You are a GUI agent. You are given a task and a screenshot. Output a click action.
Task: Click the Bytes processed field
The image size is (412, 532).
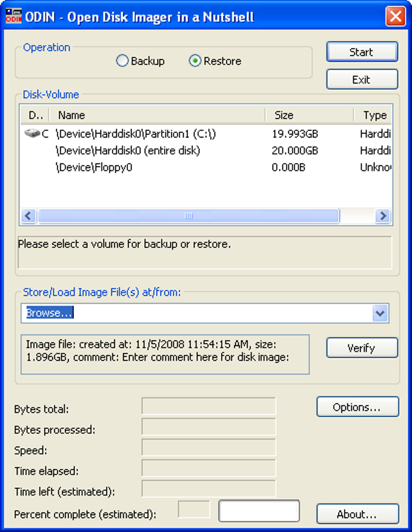click(x=208, y=427)
